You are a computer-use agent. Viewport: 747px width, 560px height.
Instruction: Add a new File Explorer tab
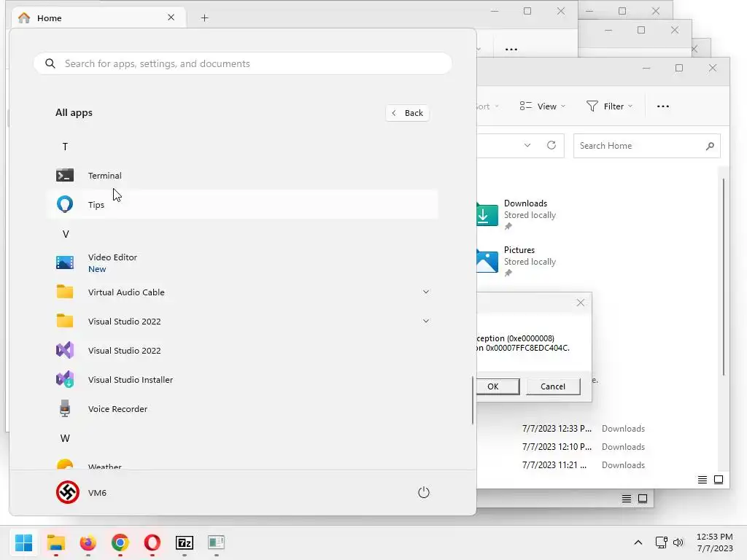tap(204, 17)
